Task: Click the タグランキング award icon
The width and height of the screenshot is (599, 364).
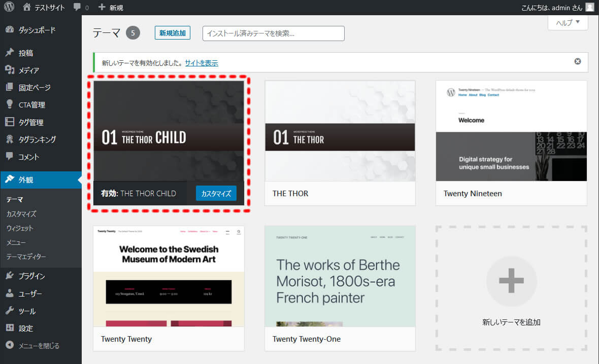Action: (10, 139)
